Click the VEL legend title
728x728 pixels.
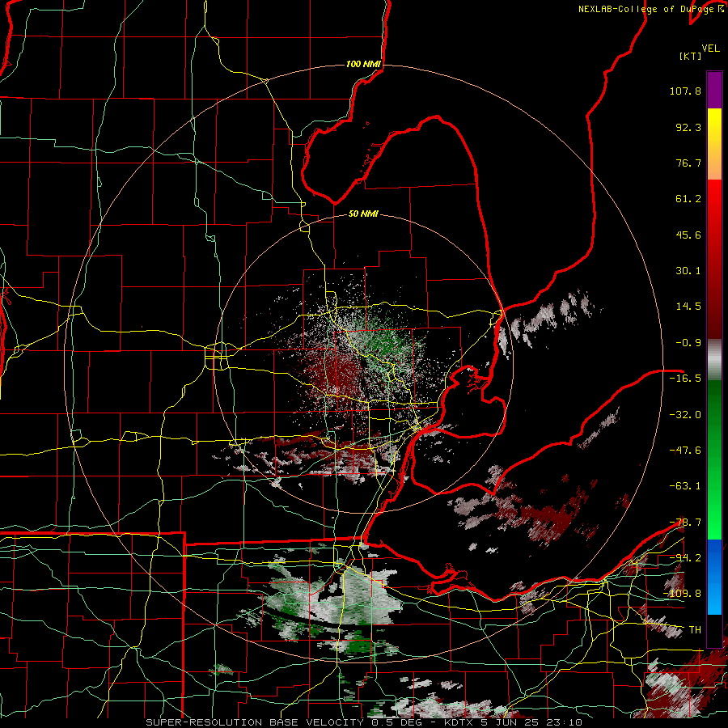710,49
